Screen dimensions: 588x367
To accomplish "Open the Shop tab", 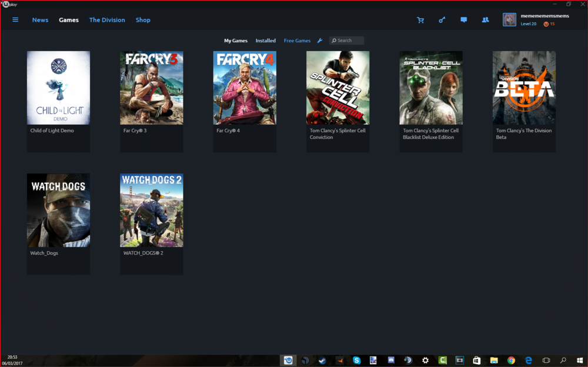I will 143,20.
